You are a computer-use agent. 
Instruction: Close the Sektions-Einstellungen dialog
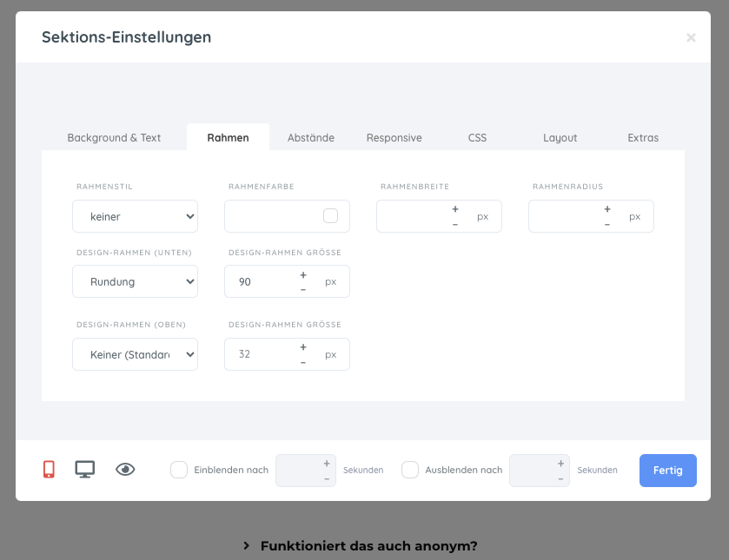[x=691, y=37]
